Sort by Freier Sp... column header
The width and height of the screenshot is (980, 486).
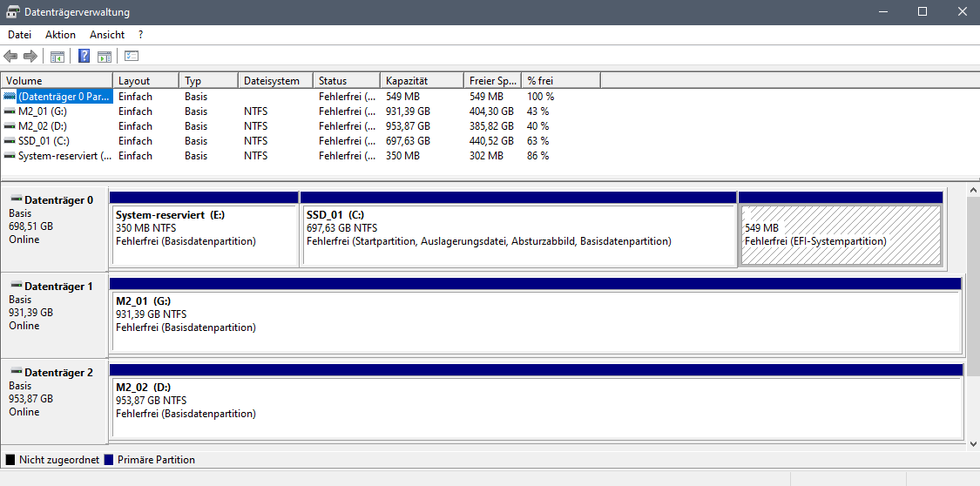(x=492, y=81)
